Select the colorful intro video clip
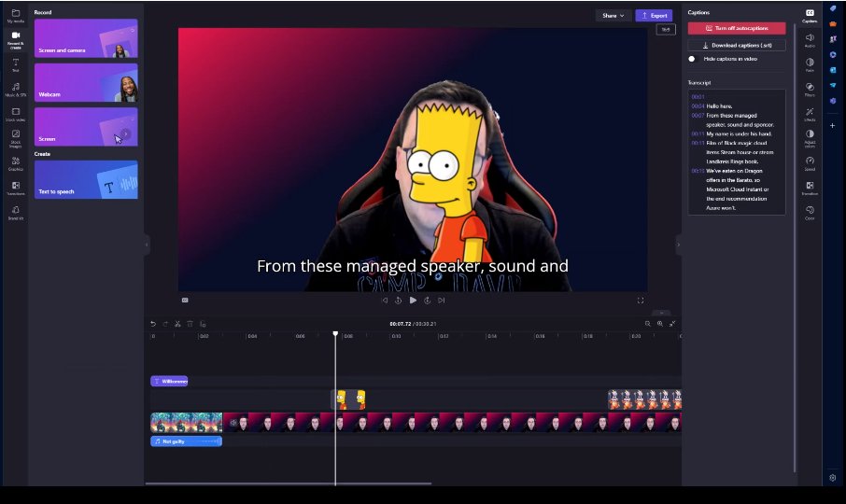 coord(186,423)
